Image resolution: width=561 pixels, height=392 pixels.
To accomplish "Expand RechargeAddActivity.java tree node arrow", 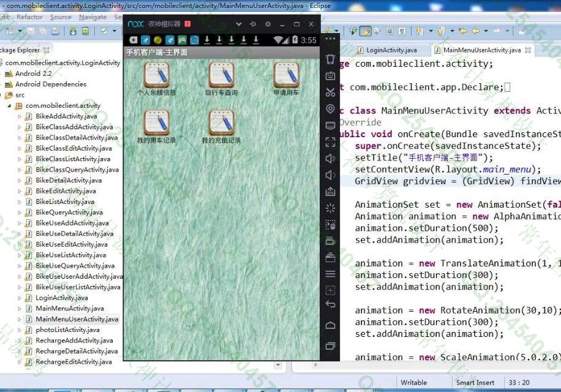I will click(20, 341).
